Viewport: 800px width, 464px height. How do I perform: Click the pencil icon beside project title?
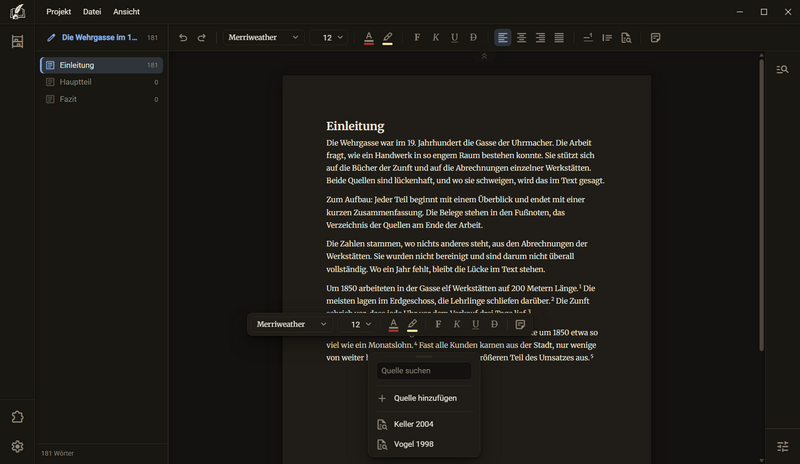coord(51,38)
